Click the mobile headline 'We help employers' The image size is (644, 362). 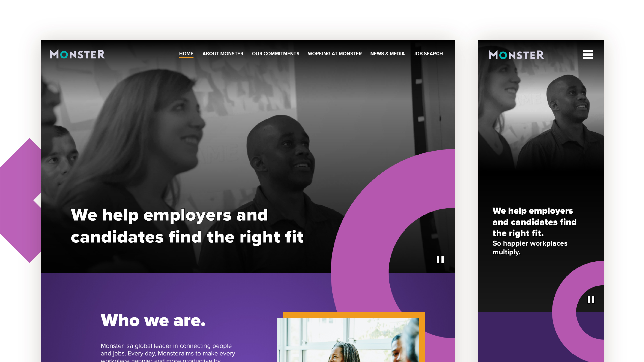pos(533,211)
